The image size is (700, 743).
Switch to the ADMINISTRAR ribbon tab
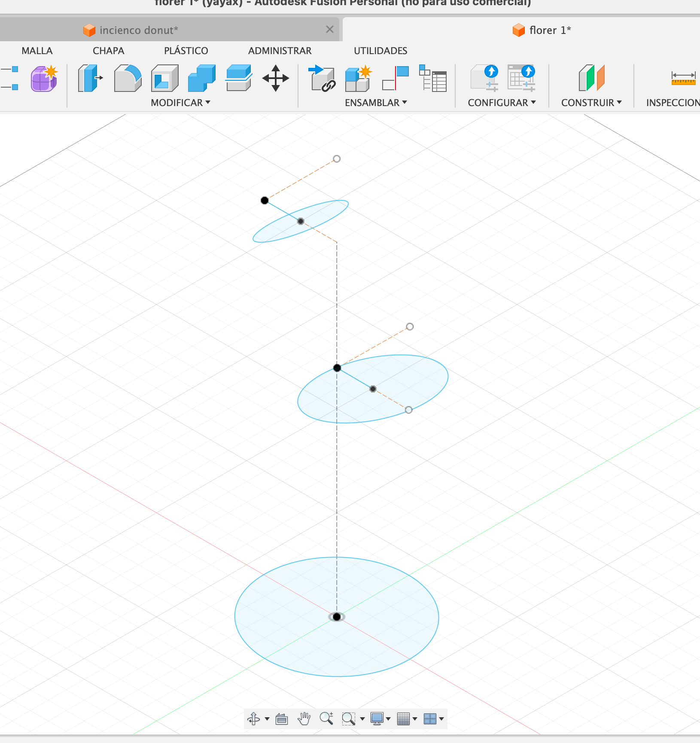click(280, 51)
